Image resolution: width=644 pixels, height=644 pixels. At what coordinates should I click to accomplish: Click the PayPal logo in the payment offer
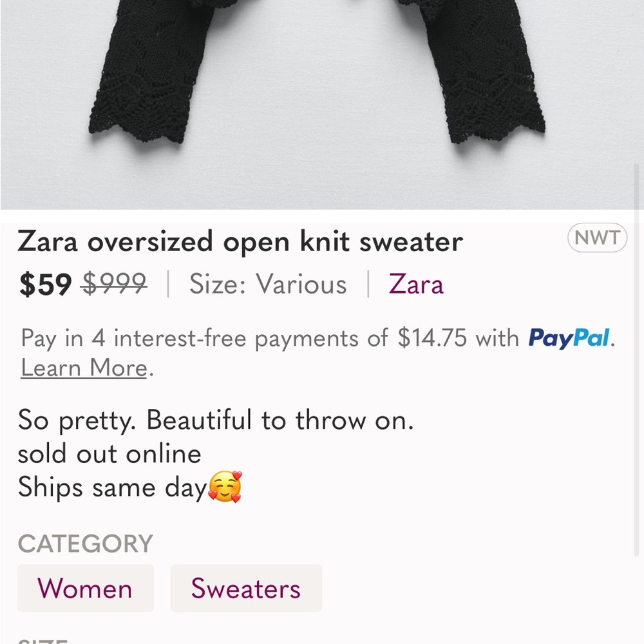569,339
